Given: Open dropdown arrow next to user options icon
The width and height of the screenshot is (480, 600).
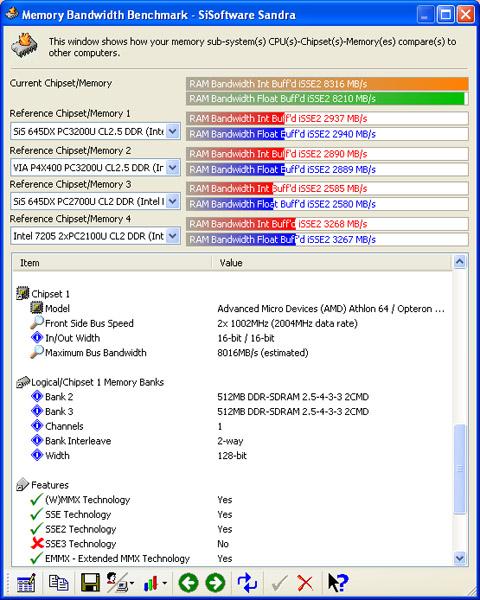Looking at the screenshot, I should click(x=132, y=584).
